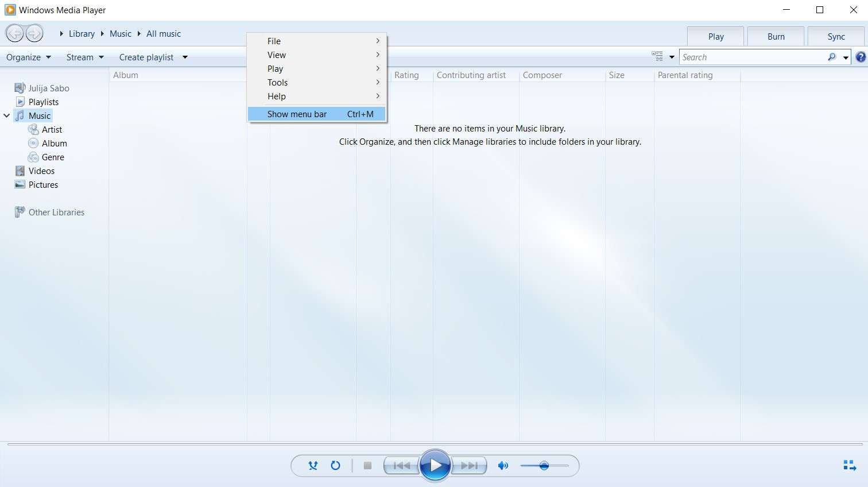Viewport: 868px width, 487px height.
Task: Open the Play submenu
Action: point(317,68)
